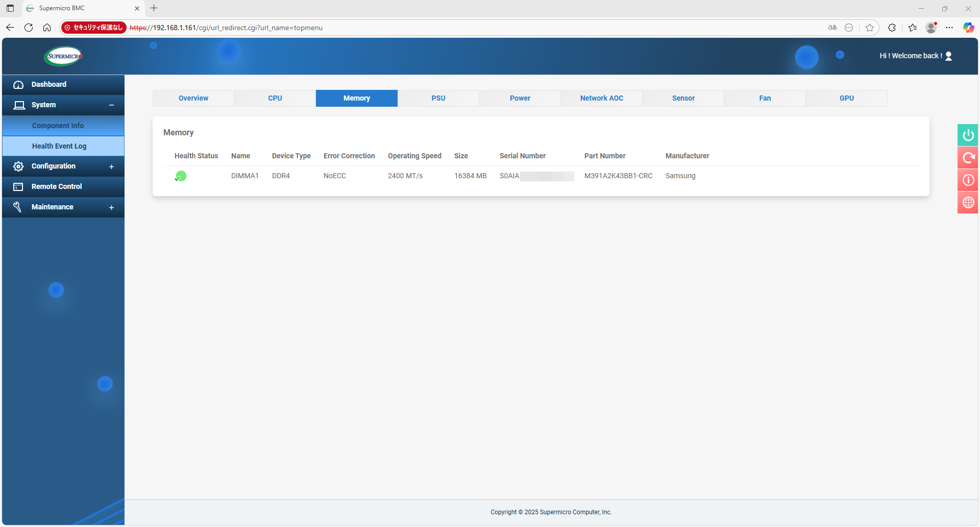Click the browser home icon
980x527 pixels.
click(47, 28)
